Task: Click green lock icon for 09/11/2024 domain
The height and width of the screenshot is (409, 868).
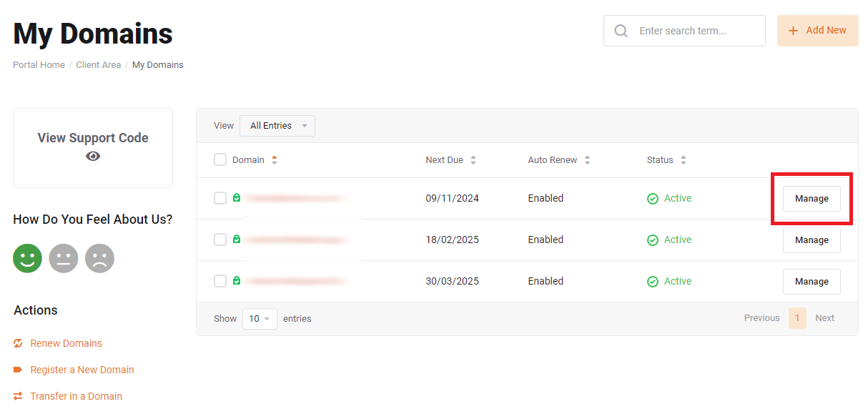Action: (237, 198)
